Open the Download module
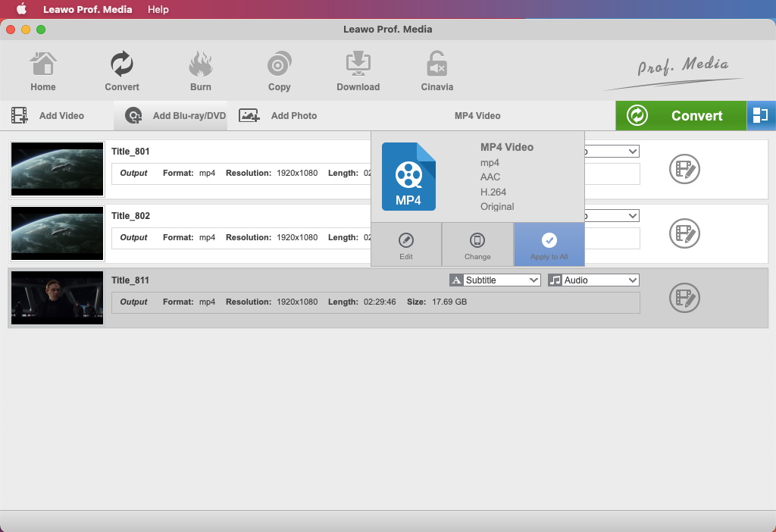Screen dimensions: 776x532 tap(358, 72)
